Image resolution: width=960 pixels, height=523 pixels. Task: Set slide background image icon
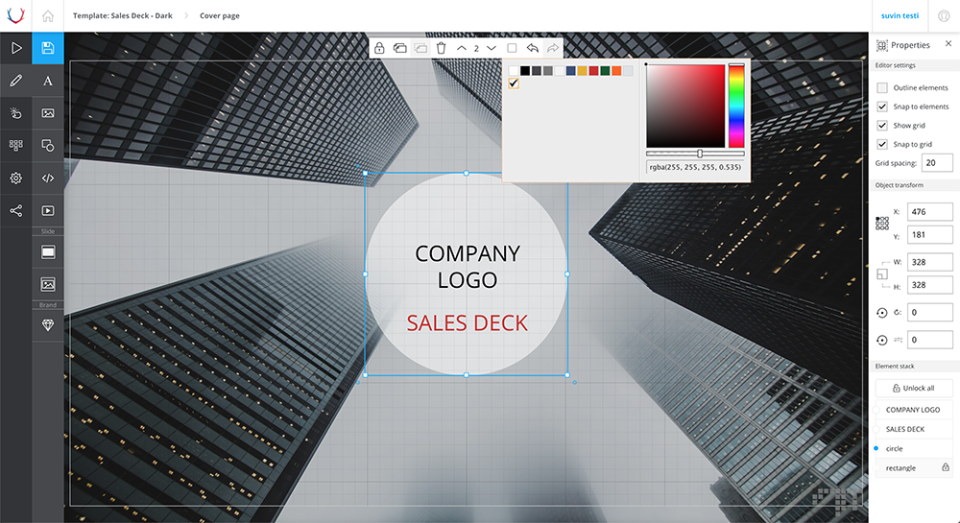click(x=48, y=284)
